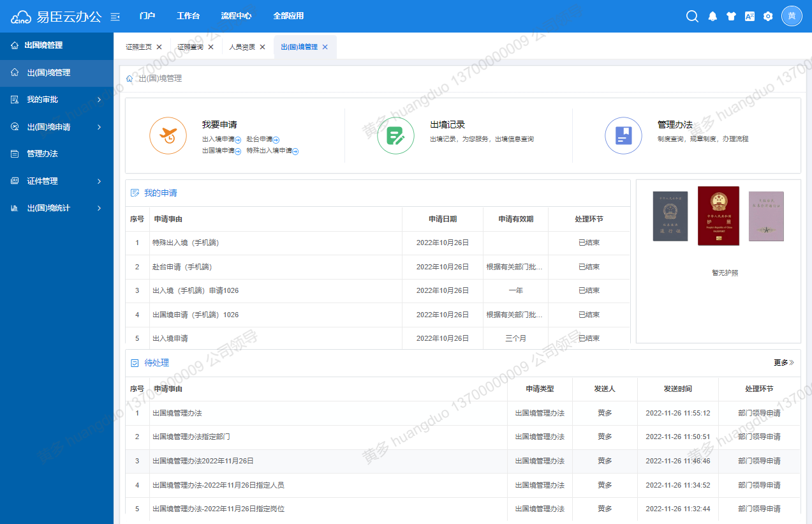Screen dimensions: 812x524
Task: Open notifications bell icon
Action: pyautogui.click(x=713, y=17)
